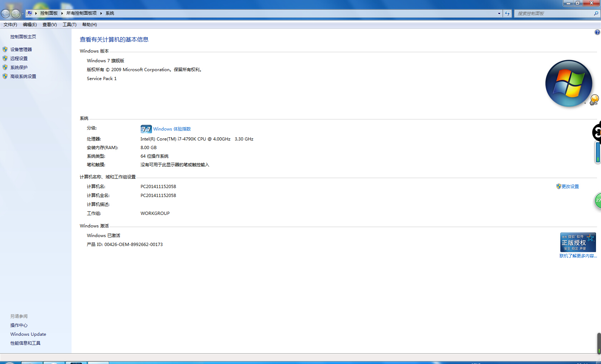This screenshot has height=364, width=601.
Task: Click the 7.7 experience score badge
Action: (146, 129)
